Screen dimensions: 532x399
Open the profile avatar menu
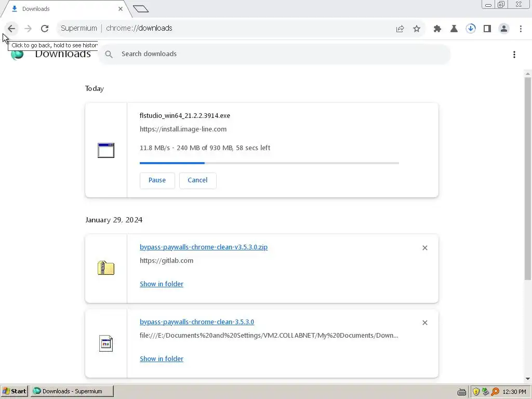(504, 29)
